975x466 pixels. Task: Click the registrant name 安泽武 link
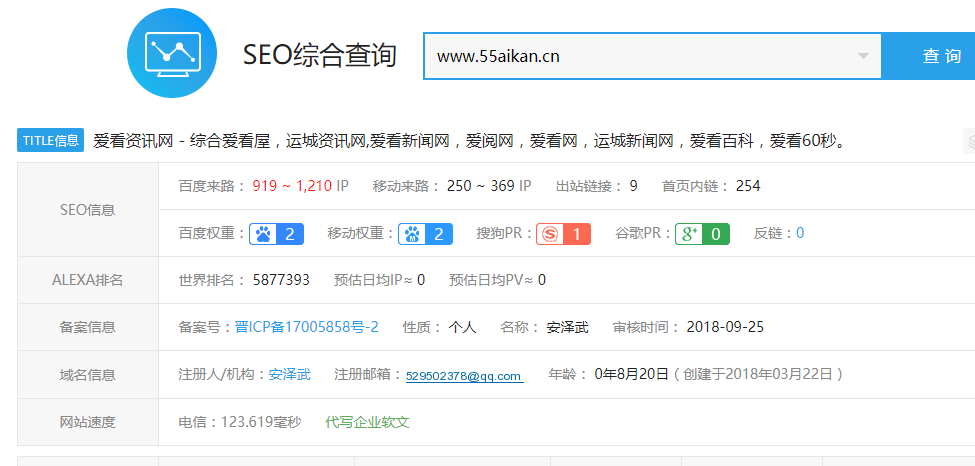[289, 374]
